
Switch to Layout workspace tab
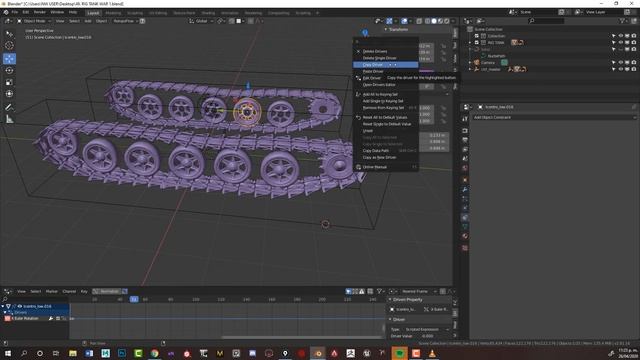(x=93, y=13)
